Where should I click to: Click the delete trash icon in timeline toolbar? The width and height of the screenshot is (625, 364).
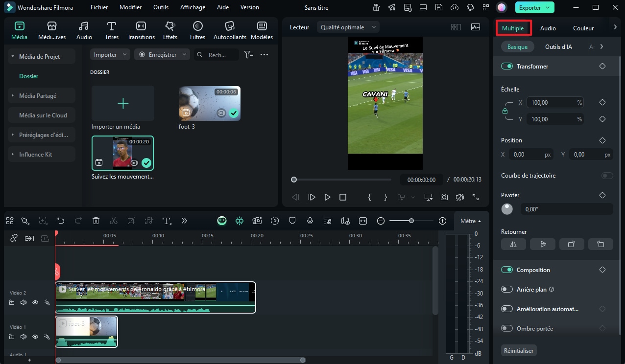(x=96, y=221)
